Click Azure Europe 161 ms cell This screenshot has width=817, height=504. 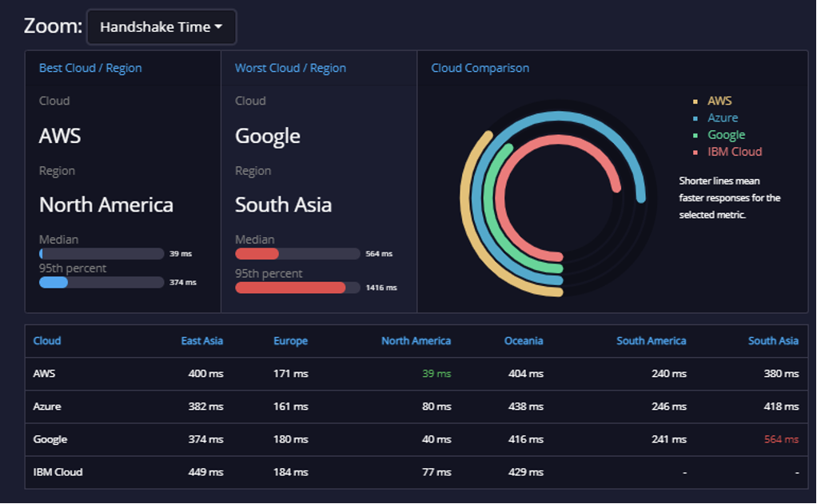291,407
